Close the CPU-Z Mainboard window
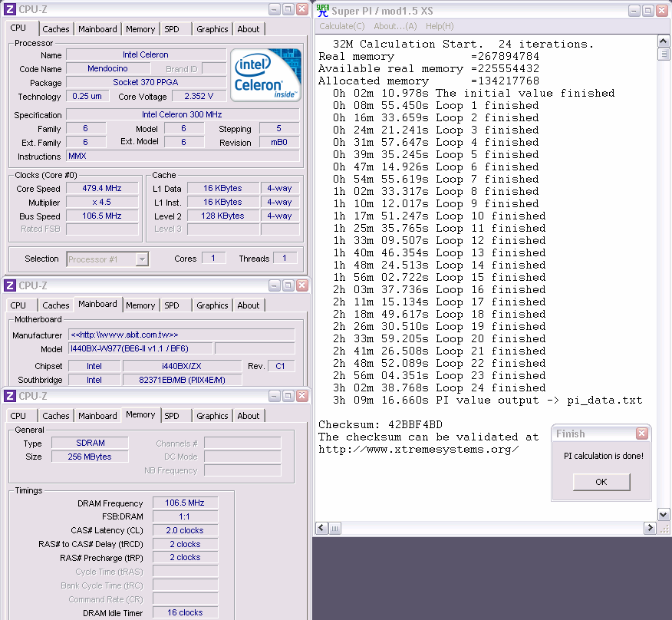This screenshot has width=672, height=620. coord(302,285)
